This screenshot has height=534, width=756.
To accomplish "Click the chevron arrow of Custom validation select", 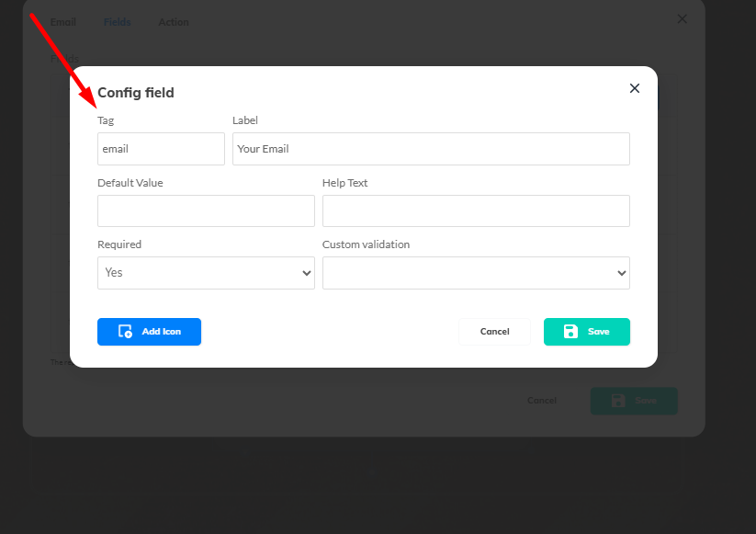I will [x=621, y=273].
